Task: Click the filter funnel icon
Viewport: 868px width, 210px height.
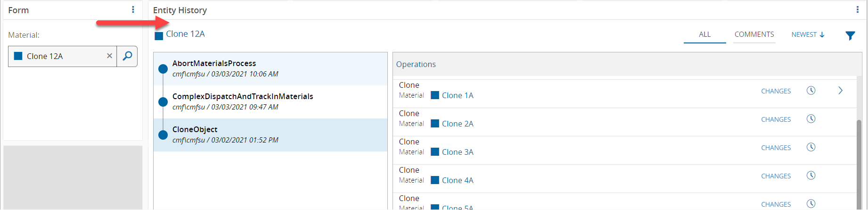Action: coord(850,35)
